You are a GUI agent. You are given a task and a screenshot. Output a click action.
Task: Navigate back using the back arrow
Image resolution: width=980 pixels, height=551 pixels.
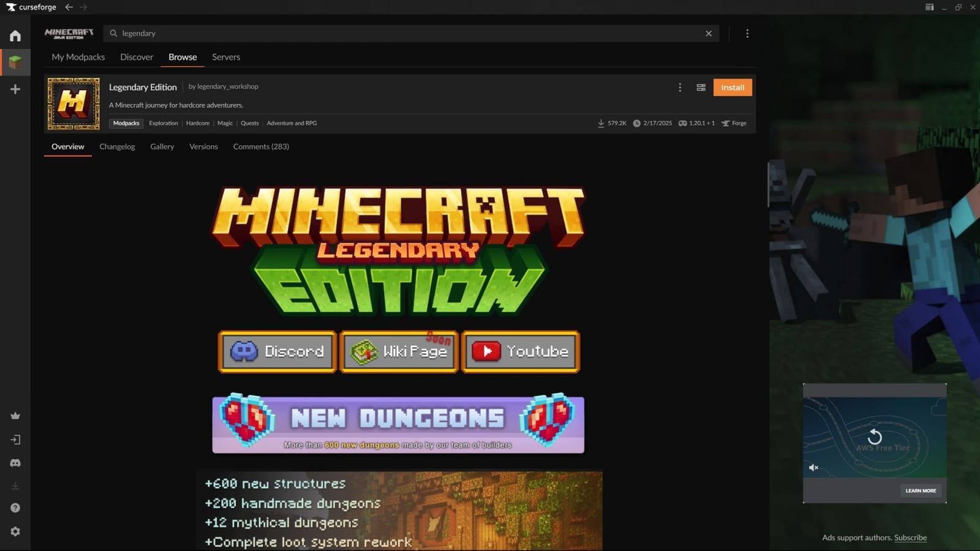click(68, 7)
